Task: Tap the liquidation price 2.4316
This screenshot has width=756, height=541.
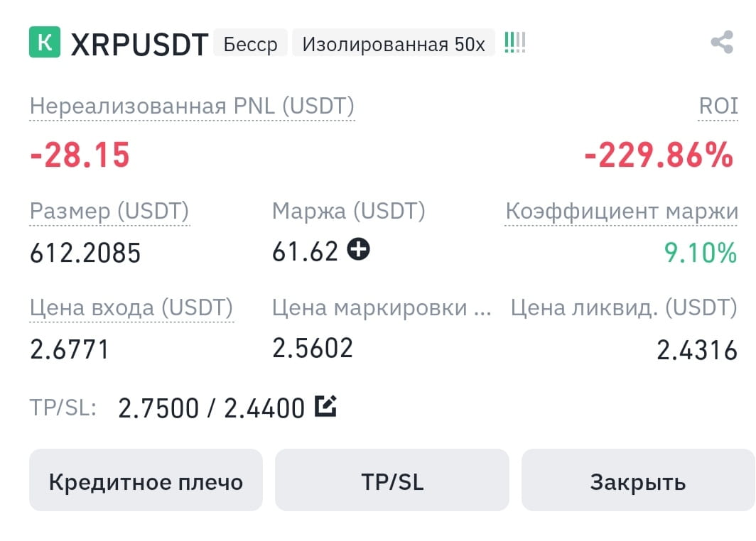Action: (x=697, y=350)
